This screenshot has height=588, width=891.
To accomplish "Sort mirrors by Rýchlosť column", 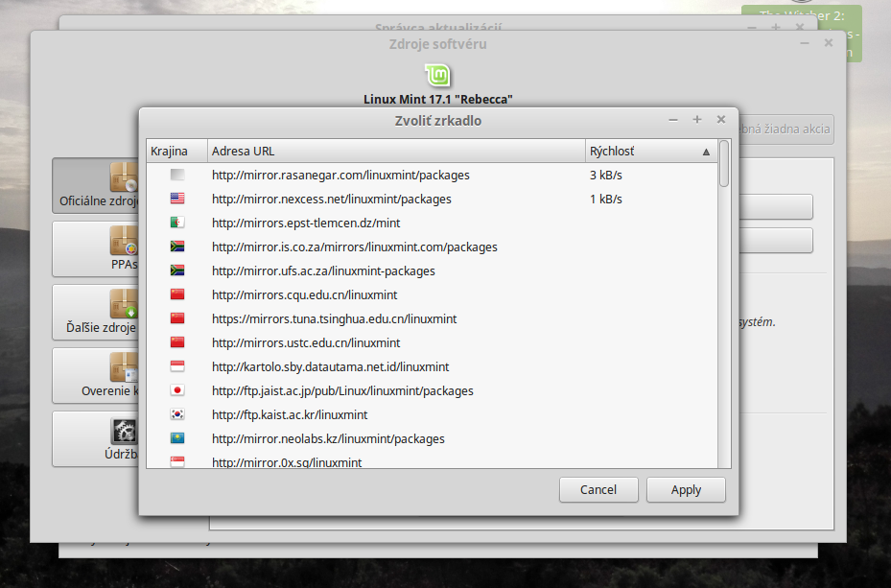I will click(648, 152).
